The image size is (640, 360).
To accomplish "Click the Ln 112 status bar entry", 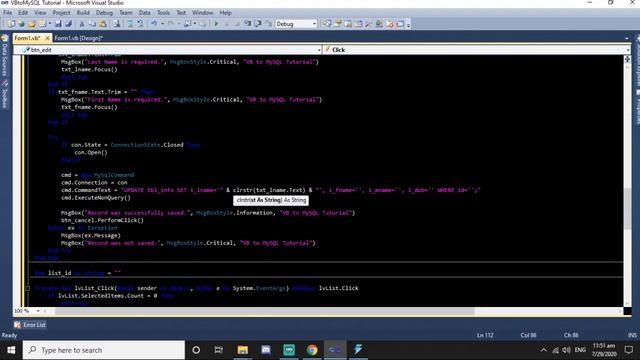I will [485, 335].
